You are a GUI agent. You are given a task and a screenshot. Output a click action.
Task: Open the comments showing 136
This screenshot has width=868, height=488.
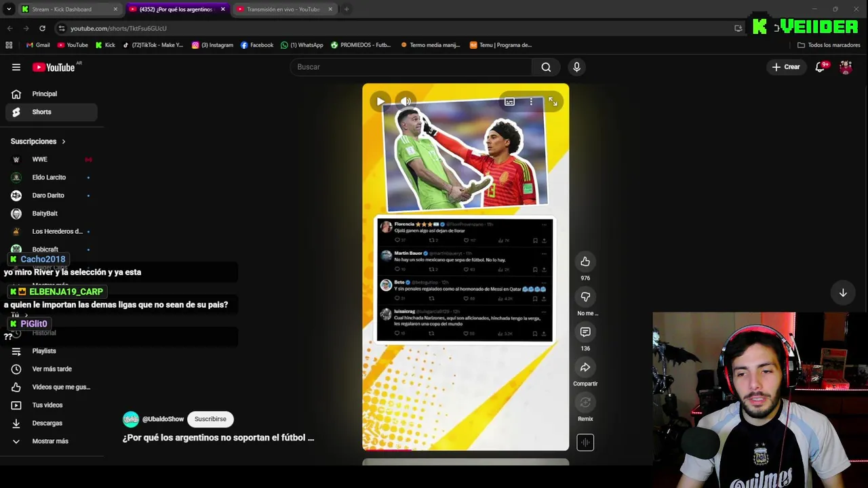585,332
